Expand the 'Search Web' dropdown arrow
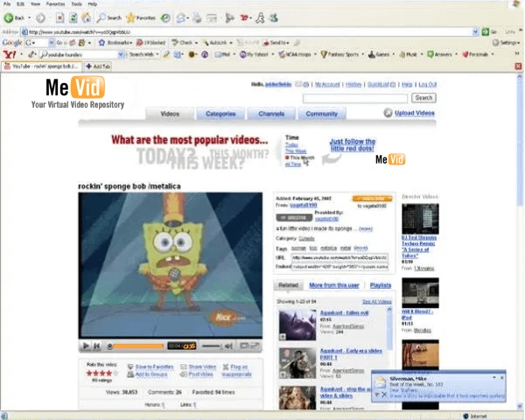 tap(157, 54)
